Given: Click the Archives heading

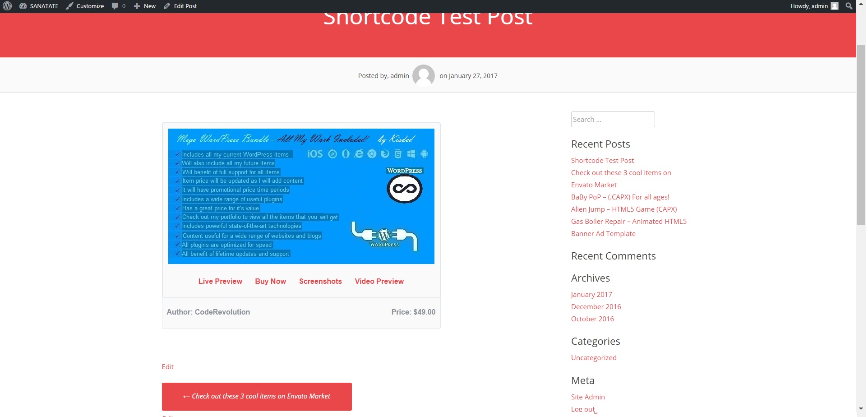Looking at the screenshot, I should 591,278.
